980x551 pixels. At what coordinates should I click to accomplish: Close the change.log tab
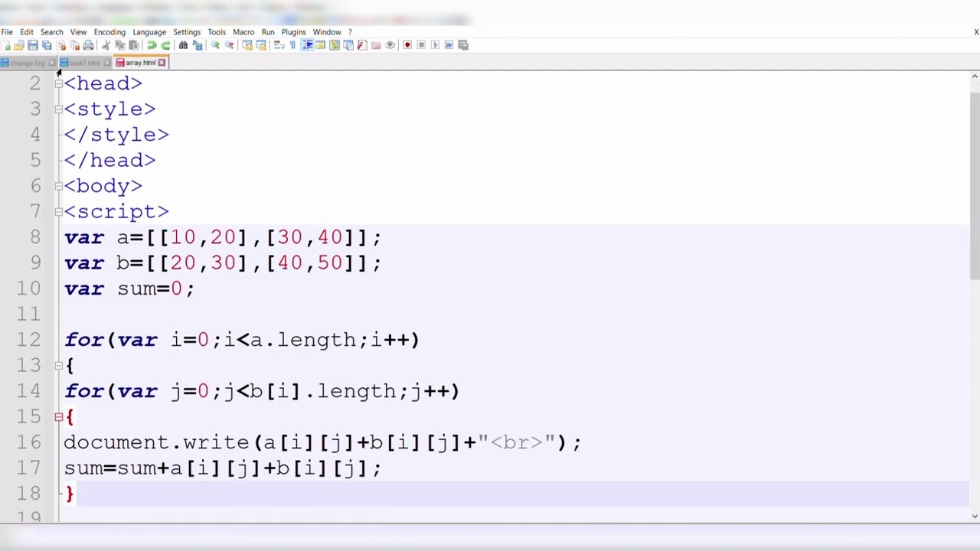click(51, 63)
